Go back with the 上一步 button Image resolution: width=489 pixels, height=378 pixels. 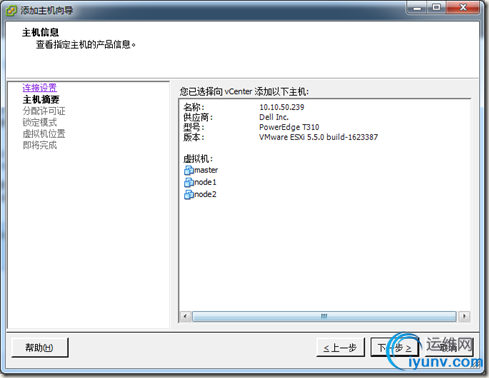(x=340, y=348)
